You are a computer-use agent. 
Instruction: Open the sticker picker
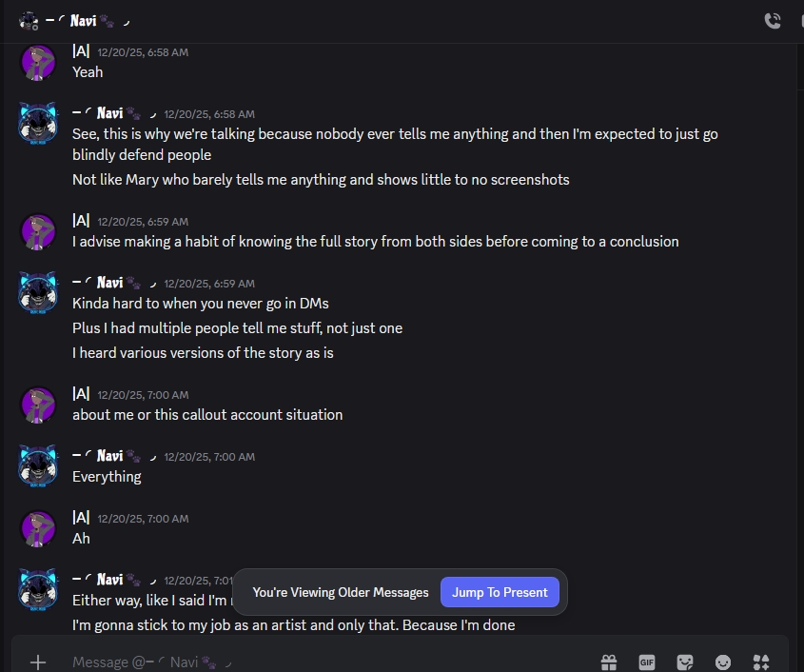(x=685, y=662)
